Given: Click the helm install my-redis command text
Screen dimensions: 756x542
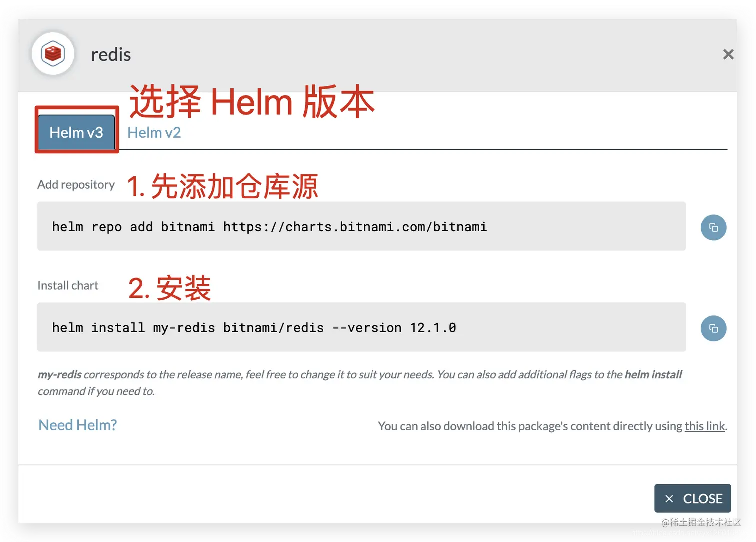Looking at the screenshot, I should (254, 328).
